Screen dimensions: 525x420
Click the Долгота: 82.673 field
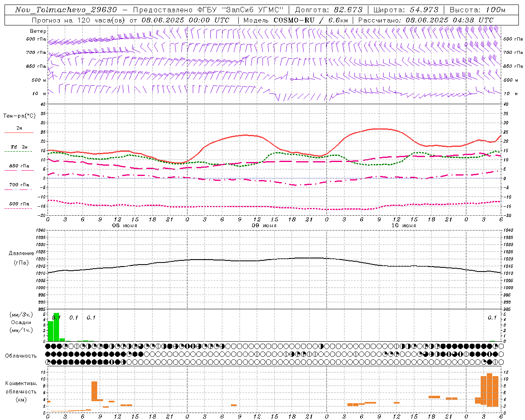click(329, 10)
